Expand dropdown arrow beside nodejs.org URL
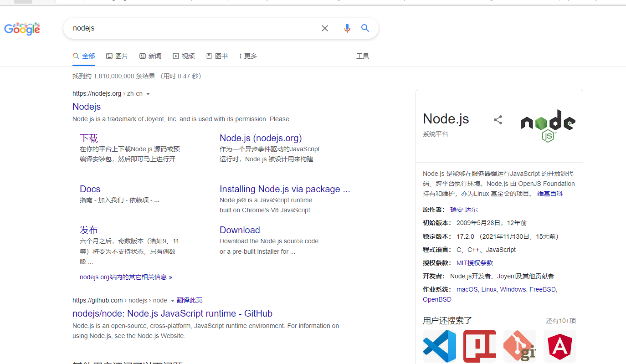 click(148, 94)
